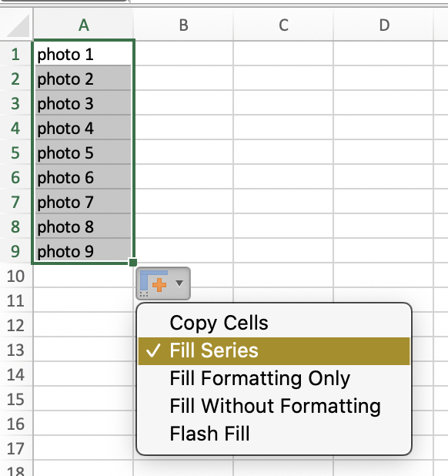Select column B header
The height and width of the screenshot is (476, 448).
183,25
